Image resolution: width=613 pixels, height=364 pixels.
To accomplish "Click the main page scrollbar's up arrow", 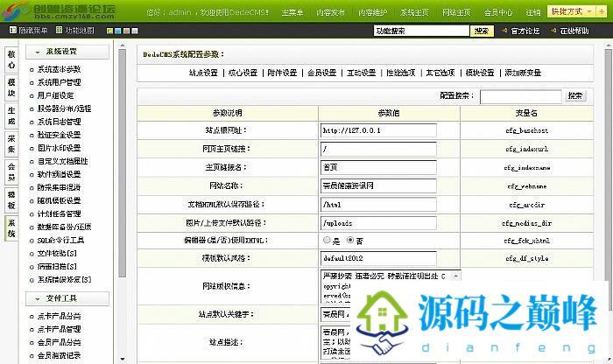I will click(x=609, y=46).
